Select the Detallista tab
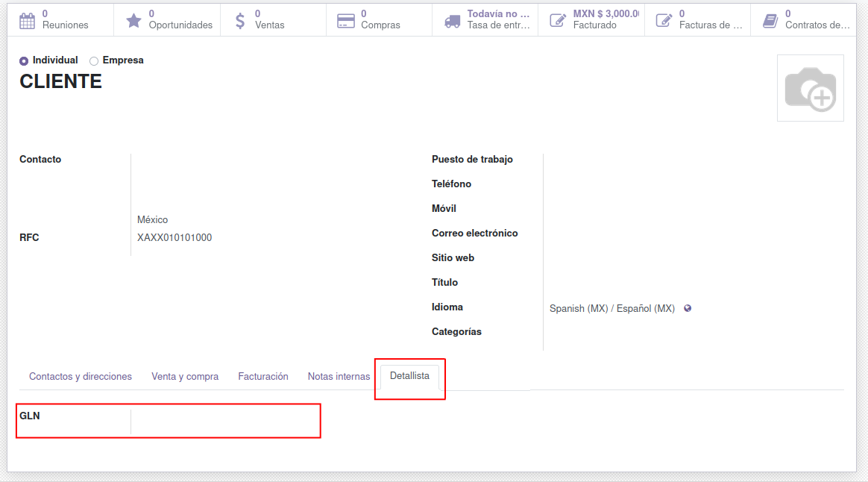 tap(409, 376)
